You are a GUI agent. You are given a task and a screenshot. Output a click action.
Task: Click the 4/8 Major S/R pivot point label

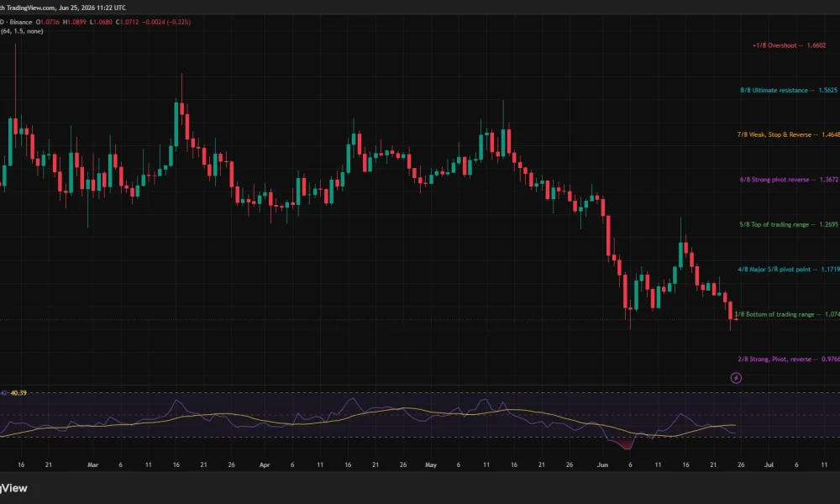tap(789, 270)
